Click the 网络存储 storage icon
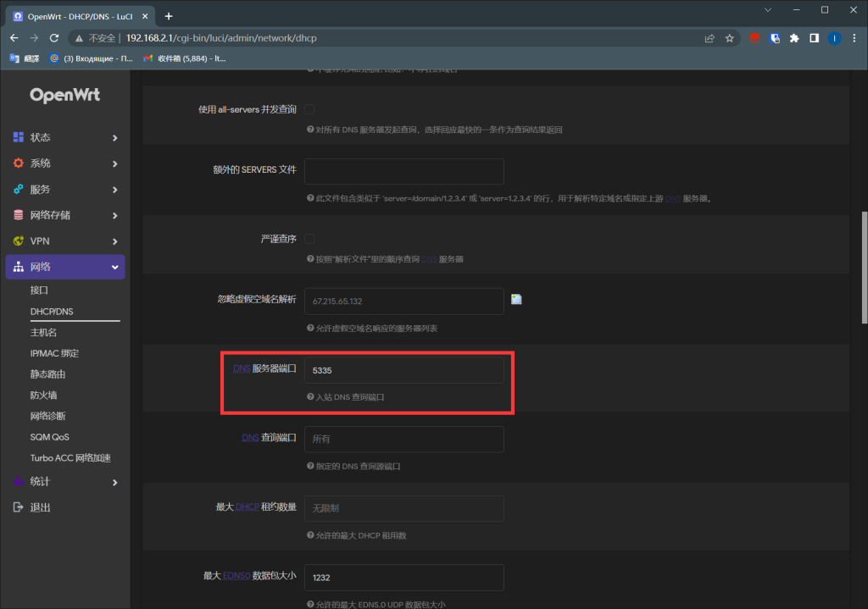Viewport: 868px width, 609px height. pos(18,215)
